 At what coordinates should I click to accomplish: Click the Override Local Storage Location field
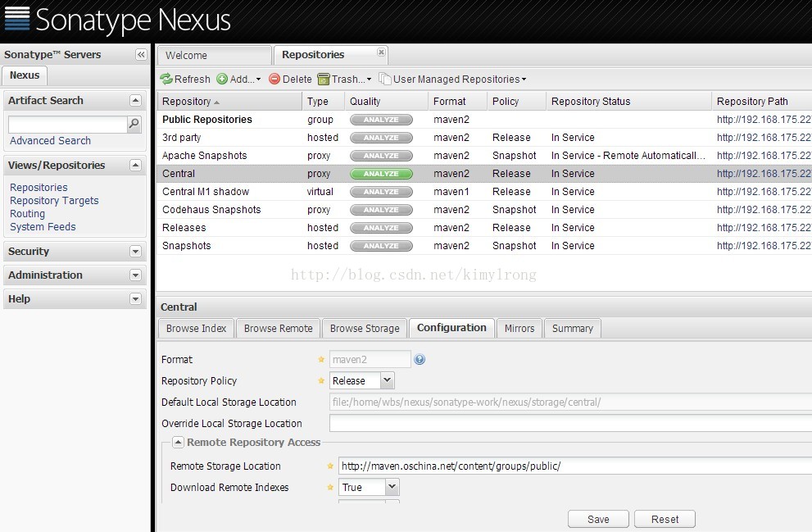pyautogui.click(x=570, y=424)
